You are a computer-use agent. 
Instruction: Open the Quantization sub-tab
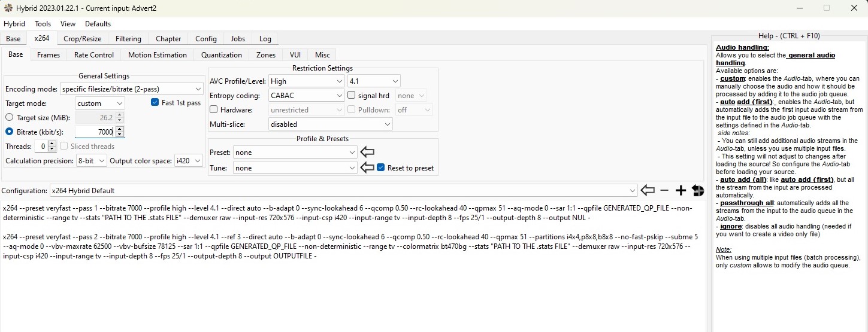pyautogui.click(x=222, y=54)
